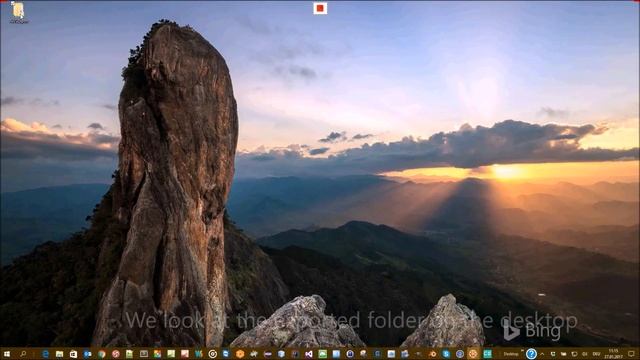Click the blue help question mark icon
The width and height of the screenshot is (640, 360).
(531, 354)
